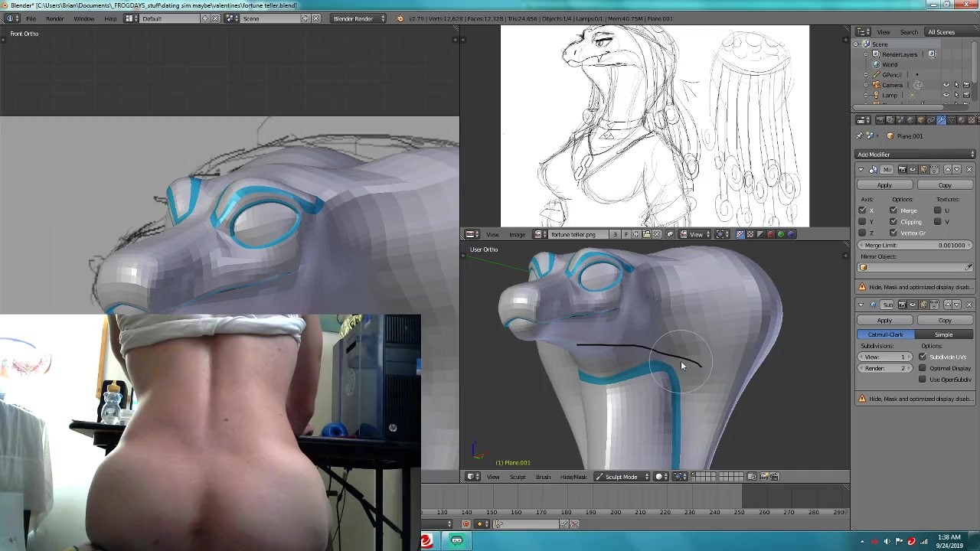Apply the Mirror modifier
Viewport: 980px width, 551px height.
[884, 185]
